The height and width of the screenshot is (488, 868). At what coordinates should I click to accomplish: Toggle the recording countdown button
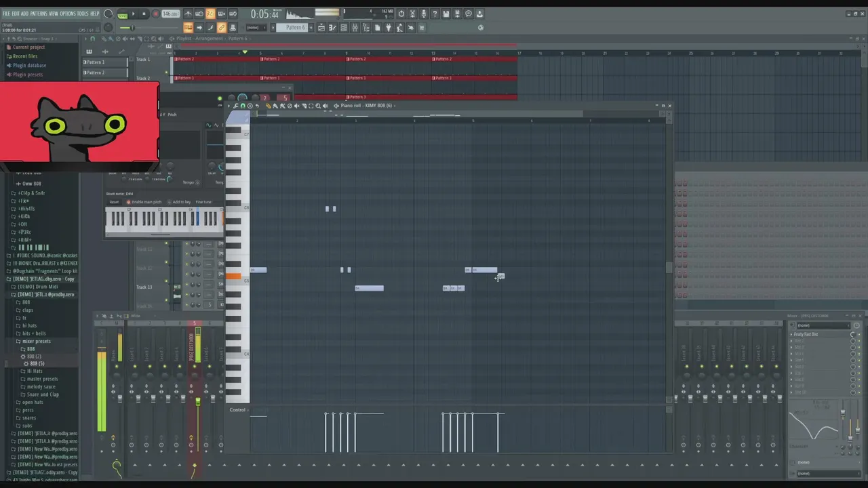210,14
